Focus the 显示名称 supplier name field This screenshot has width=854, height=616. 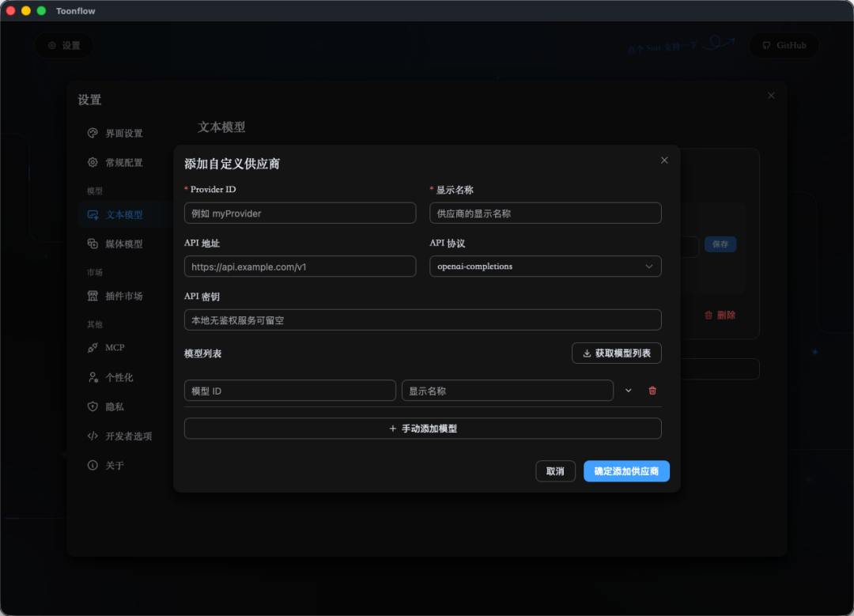tap(545, 213)
